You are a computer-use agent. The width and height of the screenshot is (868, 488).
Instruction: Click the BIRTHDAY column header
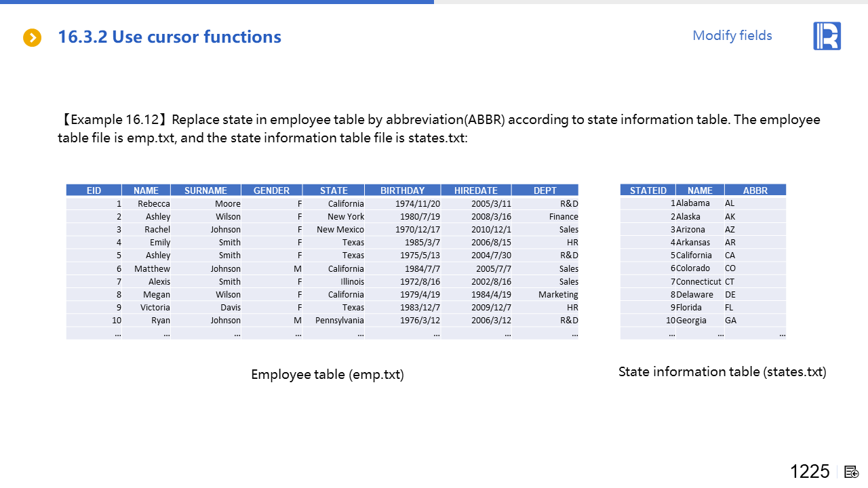point(402,190)
